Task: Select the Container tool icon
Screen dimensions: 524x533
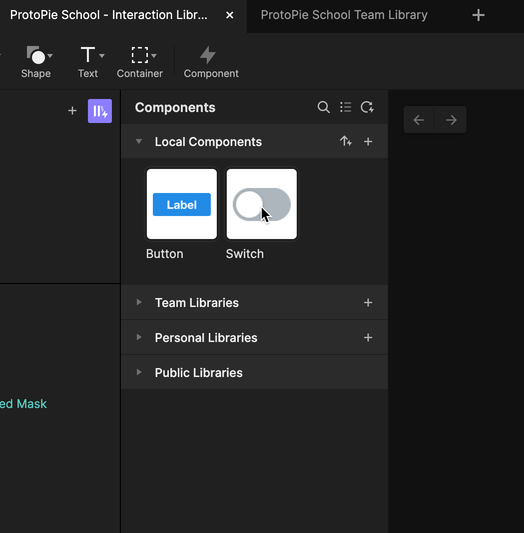Action: (140, 55)
